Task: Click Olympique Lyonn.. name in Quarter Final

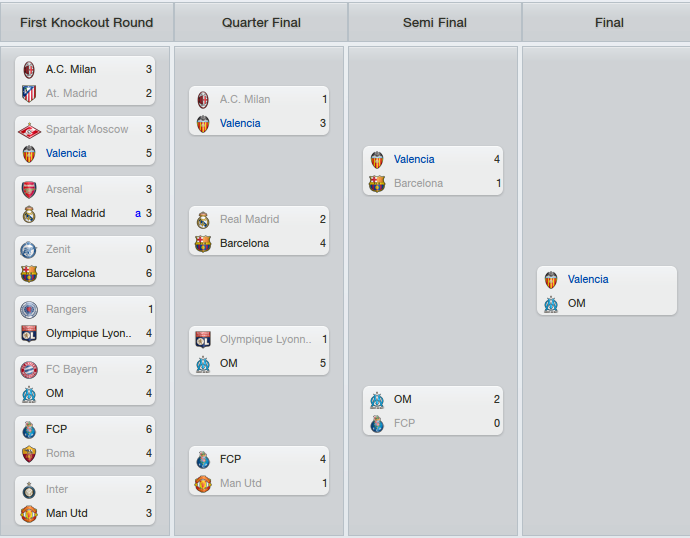Action: coord(266,340)
